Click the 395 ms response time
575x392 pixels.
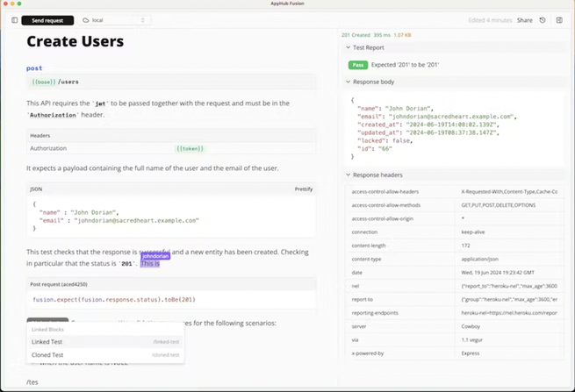coord(382,35)
